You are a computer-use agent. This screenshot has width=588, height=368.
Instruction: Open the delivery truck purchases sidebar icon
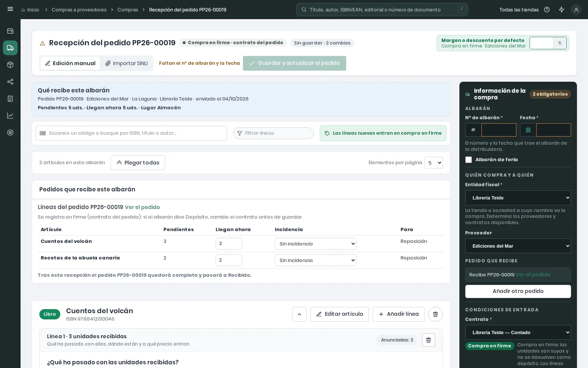click(x=10, y=48)
